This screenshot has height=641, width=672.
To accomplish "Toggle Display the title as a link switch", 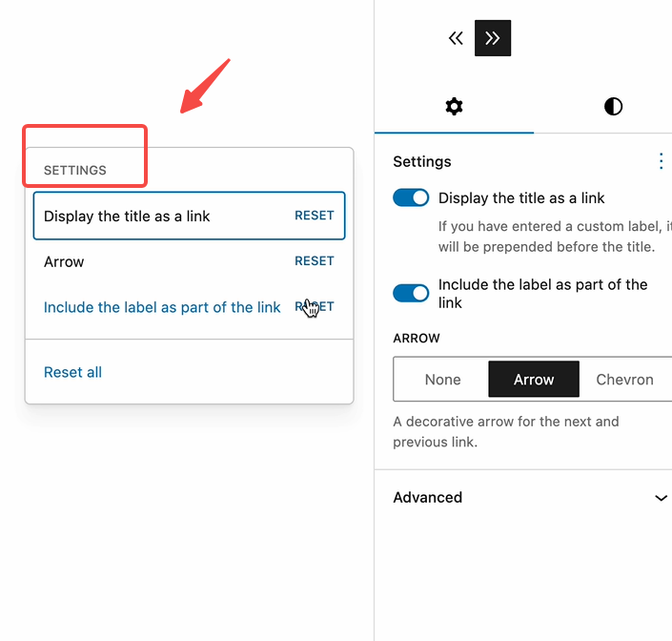I will 411,198.
